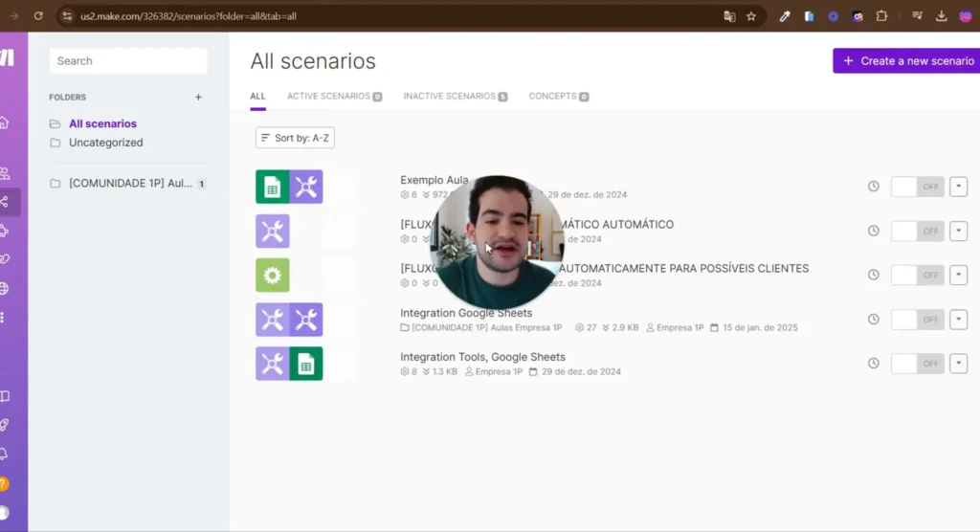The height and width of the screenshot is (532, 980).
Task: Open Integration Google Sheets scenario
Action: coord(466,313)
